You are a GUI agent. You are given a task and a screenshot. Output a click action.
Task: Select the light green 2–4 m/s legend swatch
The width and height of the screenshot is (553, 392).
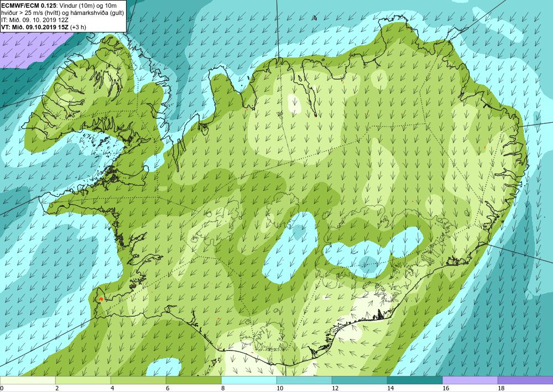(83, 380)
